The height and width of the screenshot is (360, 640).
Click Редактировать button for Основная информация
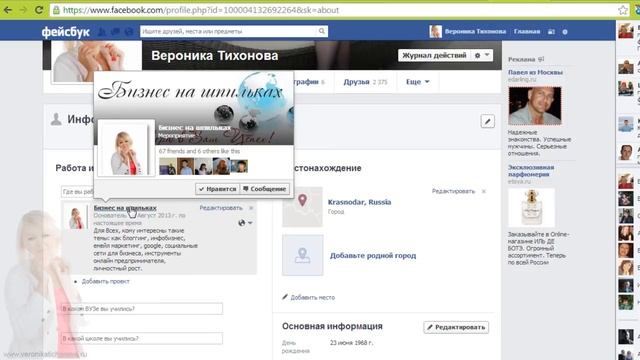point(456,327)
